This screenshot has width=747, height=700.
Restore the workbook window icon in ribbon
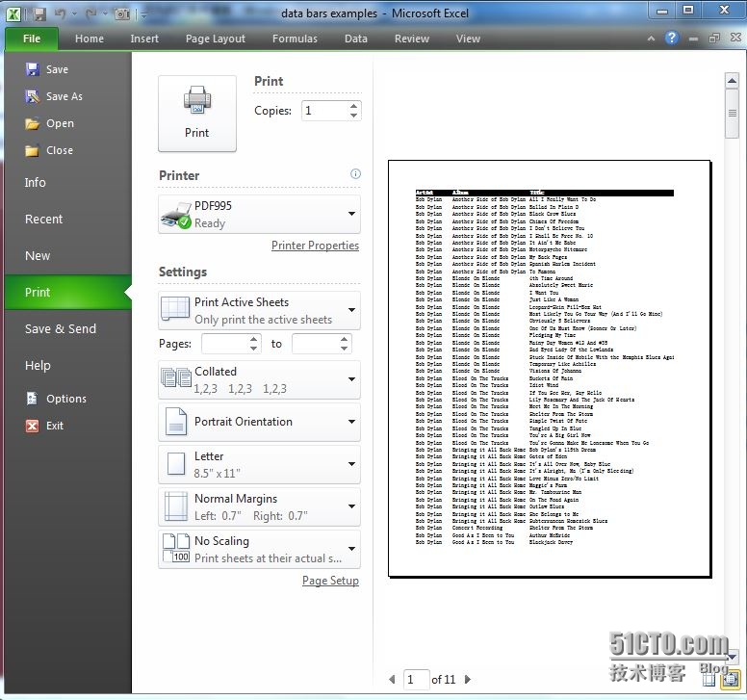pyautogui.click(x=713, y=39)
